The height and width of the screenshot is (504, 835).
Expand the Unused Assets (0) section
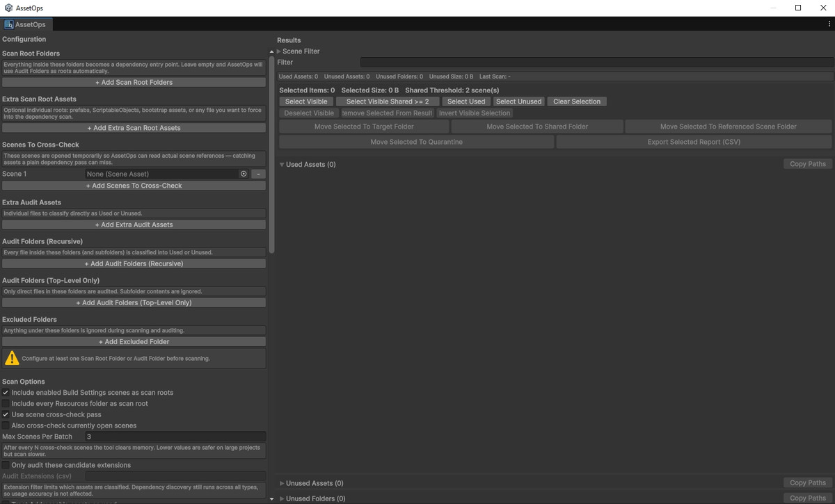282,483
